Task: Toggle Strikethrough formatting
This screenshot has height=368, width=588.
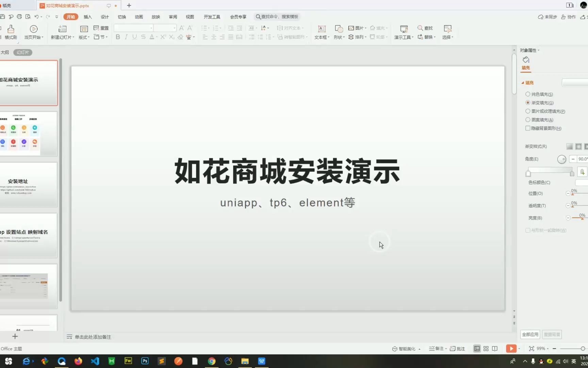Action: 143,37
